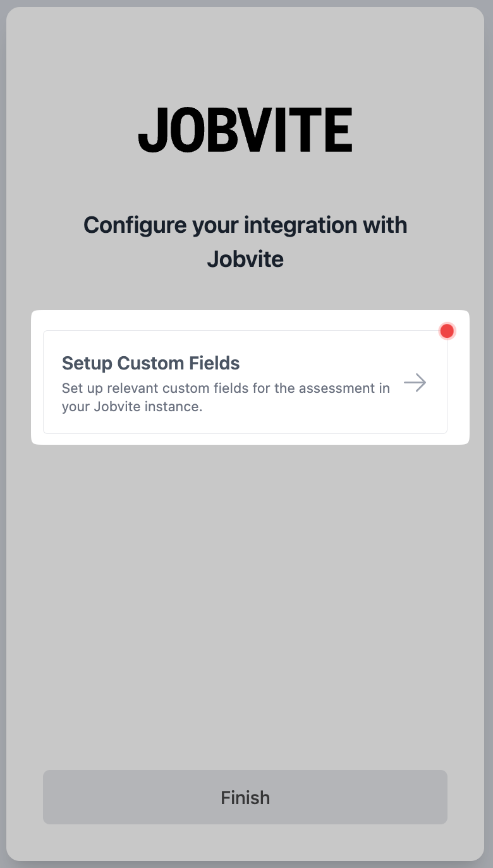Click the grey chevron arrow beside the description
The height and width of the screenshot is (868, 493).
(415, 383)
